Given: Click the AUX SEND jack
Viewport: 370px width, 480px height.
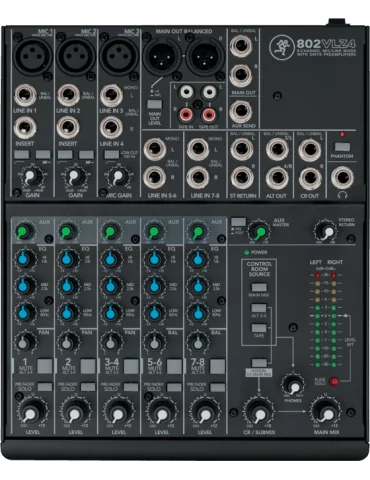Looking at the screenshot, I should pyautogui.click(x=241, y=112).
